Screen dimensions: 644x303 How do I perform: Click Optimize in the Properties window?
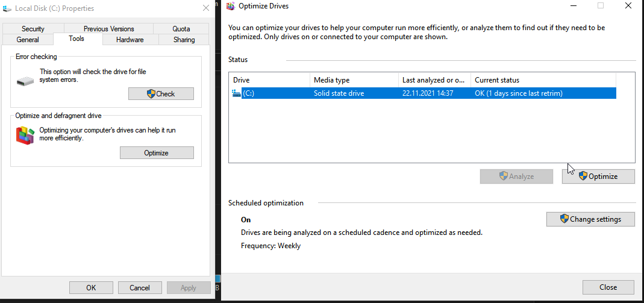click(x=157, y=153)
